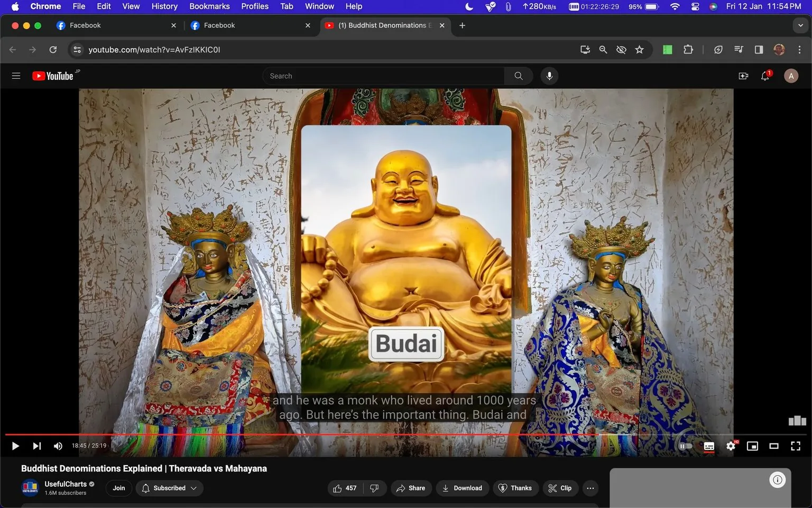Click inside the YouTube search field
Screen dimensions: 812x508
383,76
